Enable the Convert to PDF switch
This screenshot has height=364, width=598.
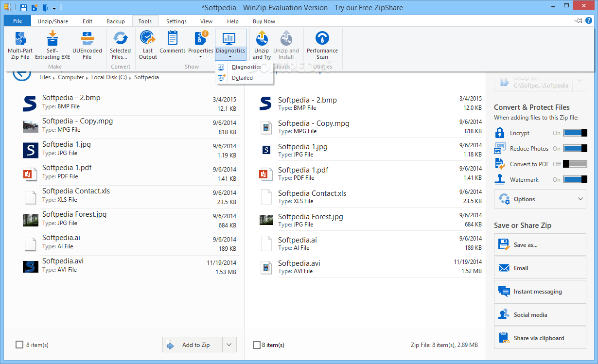tap(575, 164)
